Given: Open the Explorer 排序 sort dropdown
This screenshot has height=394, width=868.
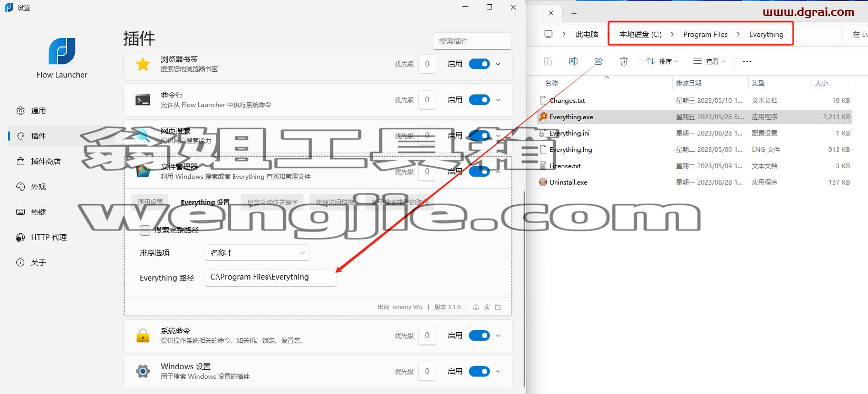Looking at the screenshot, I should (662, 61).
